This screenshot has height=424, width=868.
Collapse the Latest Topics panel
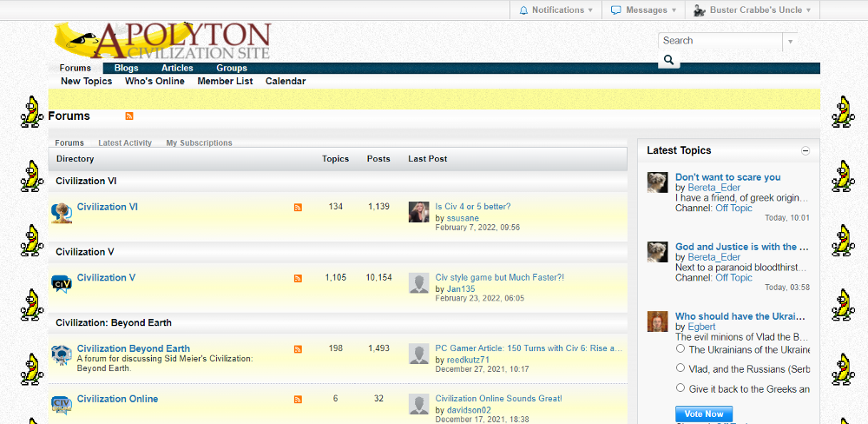[806, 151]
